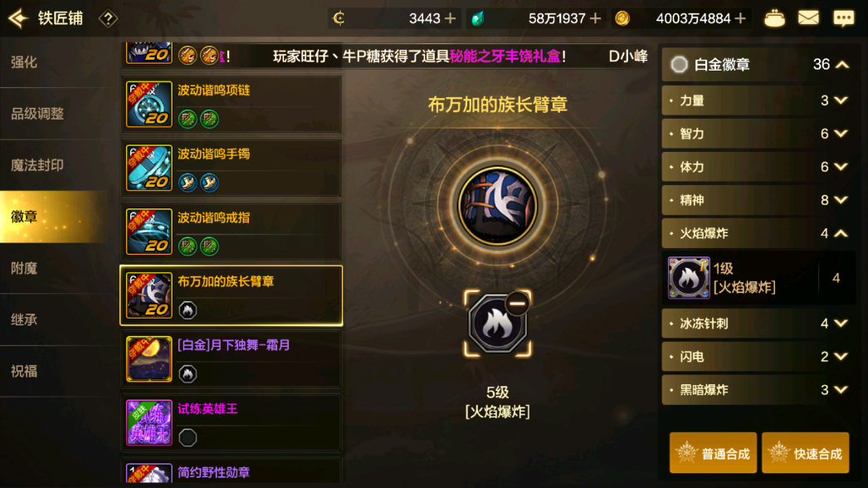Image resolution: width=868 pixels, height=488 pixels.
Task: Open the mail envelope icon
Action: click(808, 18)
